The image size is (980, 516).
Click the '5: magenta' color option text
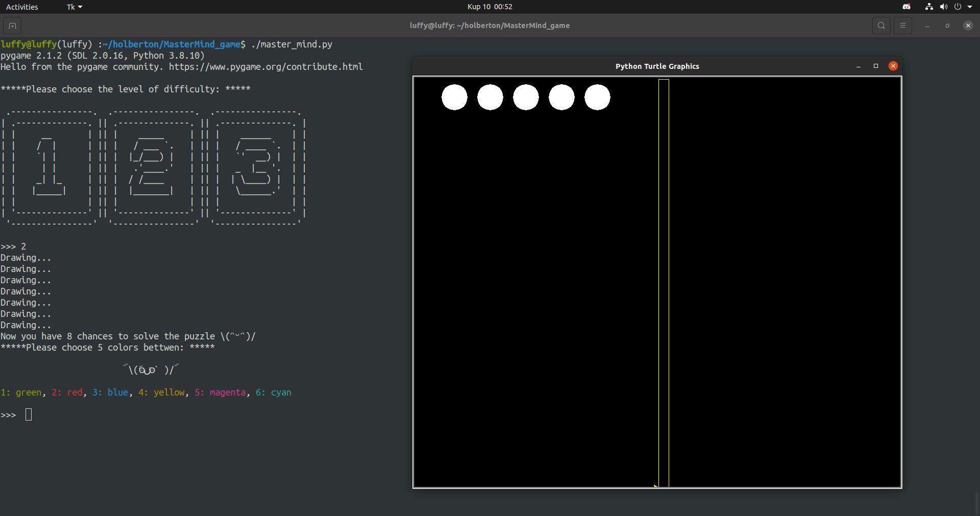pos(220,392)
